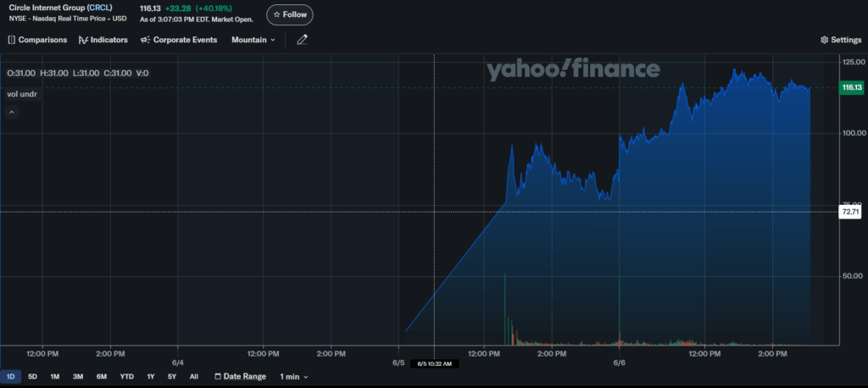Select the 6M range tab
868x388 pixels.
pyautogui.click(x=102, y=376)
